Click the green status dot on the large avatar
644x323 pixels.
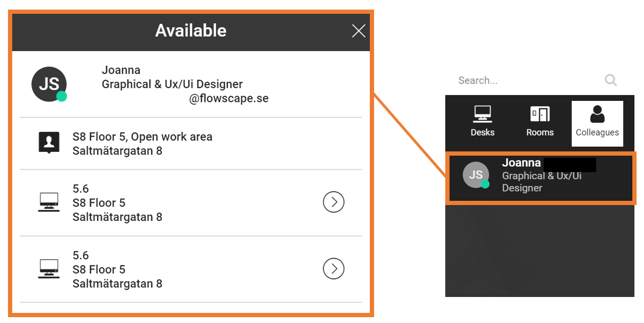[62, 96]
